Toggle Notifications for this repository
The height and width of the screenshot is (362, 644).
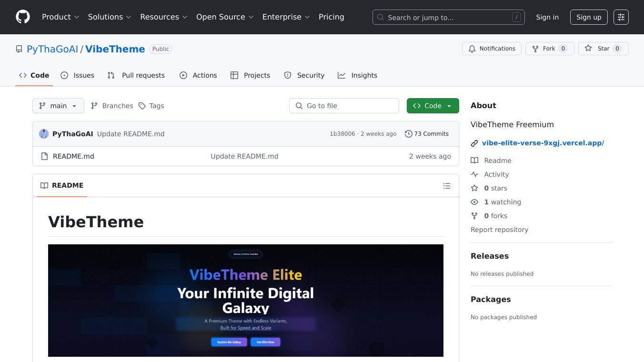pyautogui.click(x=492, y=49)
